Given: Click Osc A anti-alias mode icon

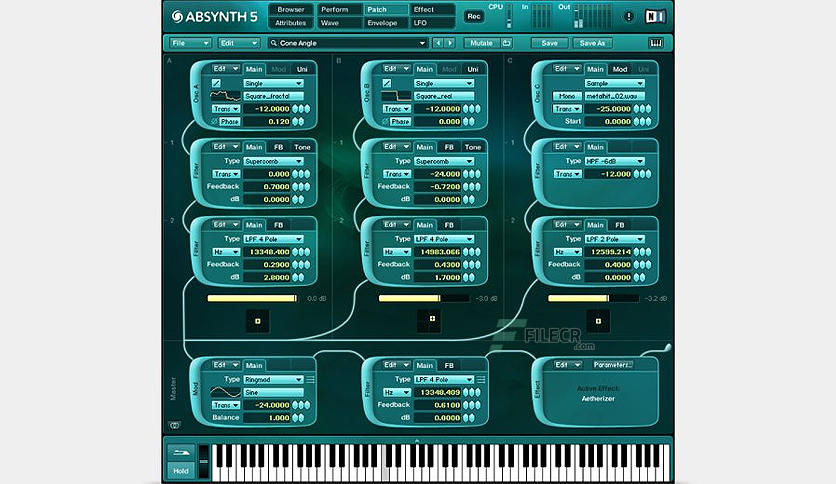Looking at the screenshot, I should 216,83.
